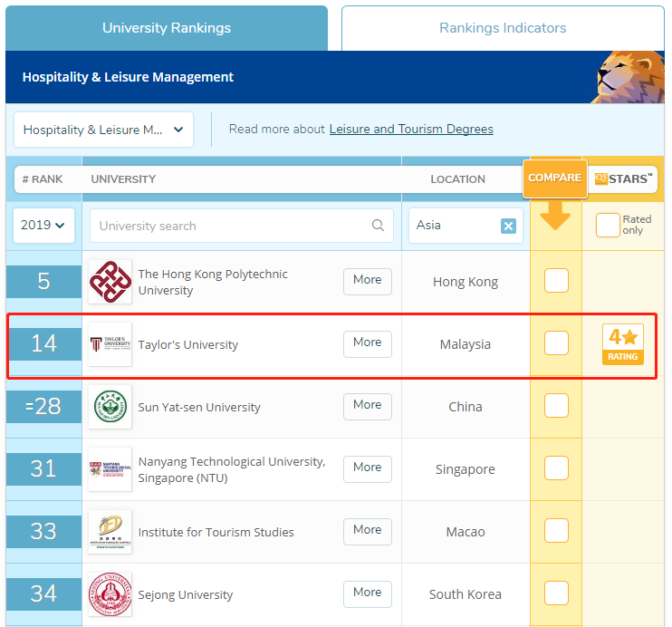
Task: Check compare box for Nanyang Technological University
Action: coord(556,468)
